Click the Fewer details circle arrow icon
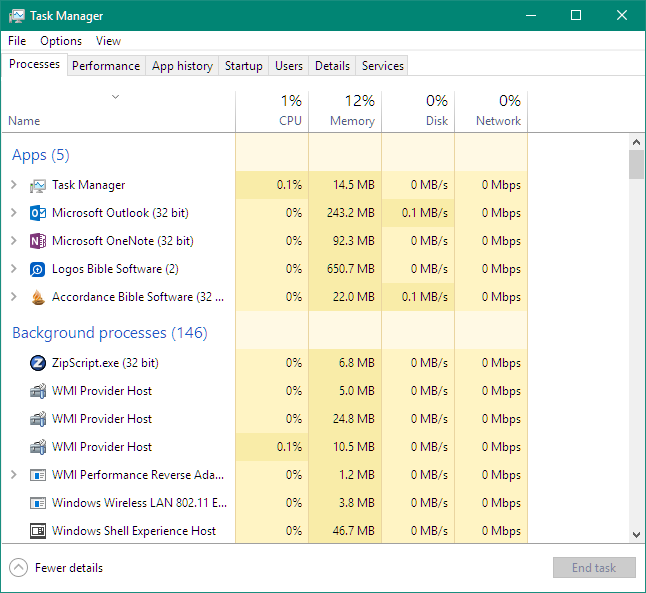This screenshot has height=593, width=646. click(19, 568)
